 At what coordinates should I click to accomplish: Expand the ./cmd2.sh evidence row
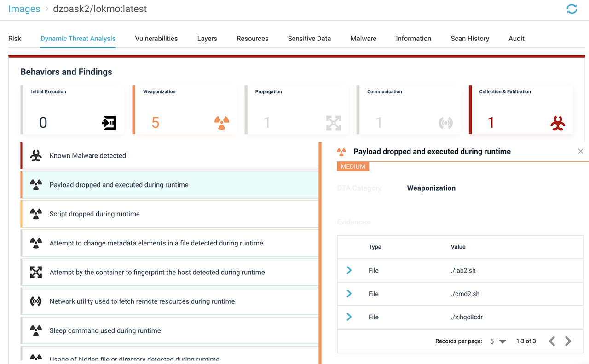pyautogui.click(x=349, y=294)
